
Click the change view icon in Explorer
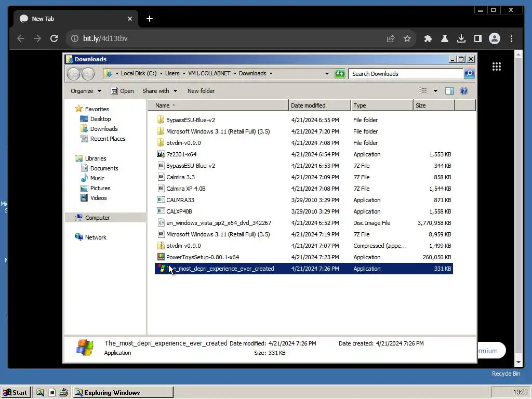[x=423, y=91]
